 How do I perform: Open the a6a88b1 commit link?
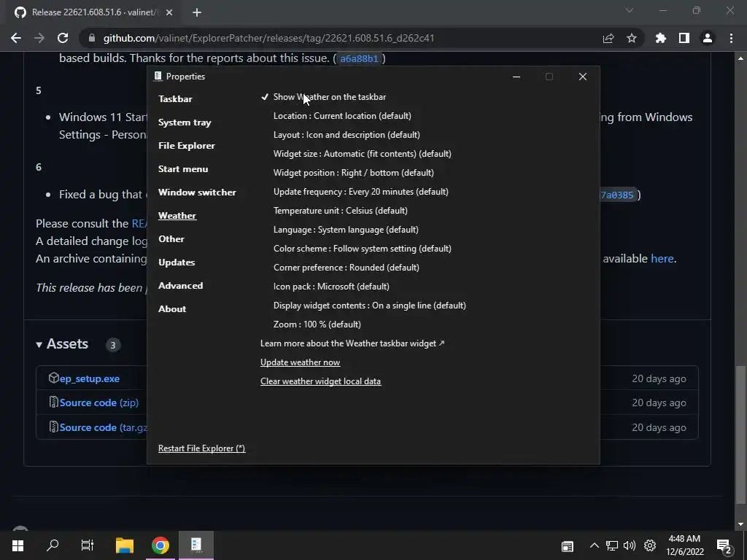click(x=359, y=58)
